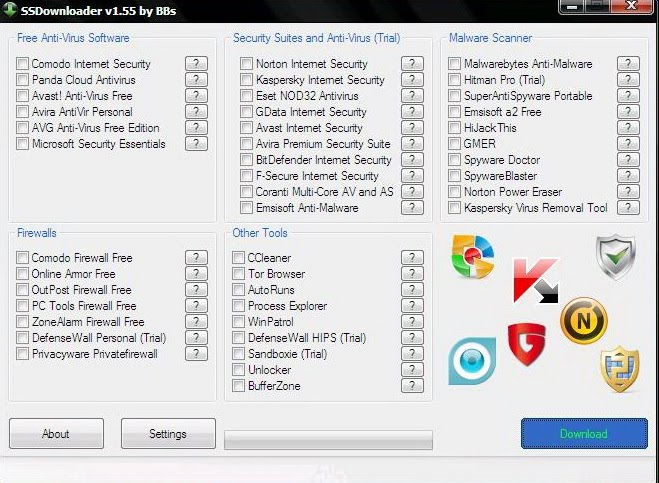Enable Hitman Pro (Trial) checkbox

click(x=454, y=80)
